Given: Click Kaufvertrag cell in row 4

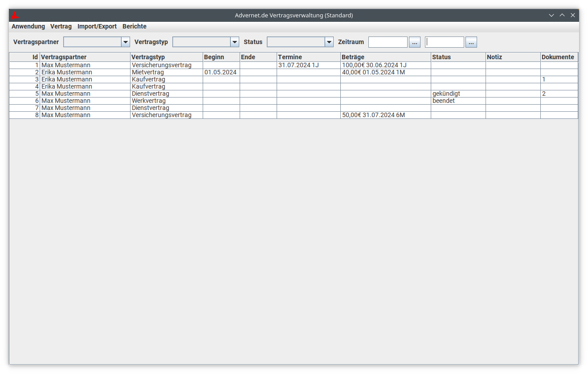Looking at the screenshot, I should tap(167, 86).
